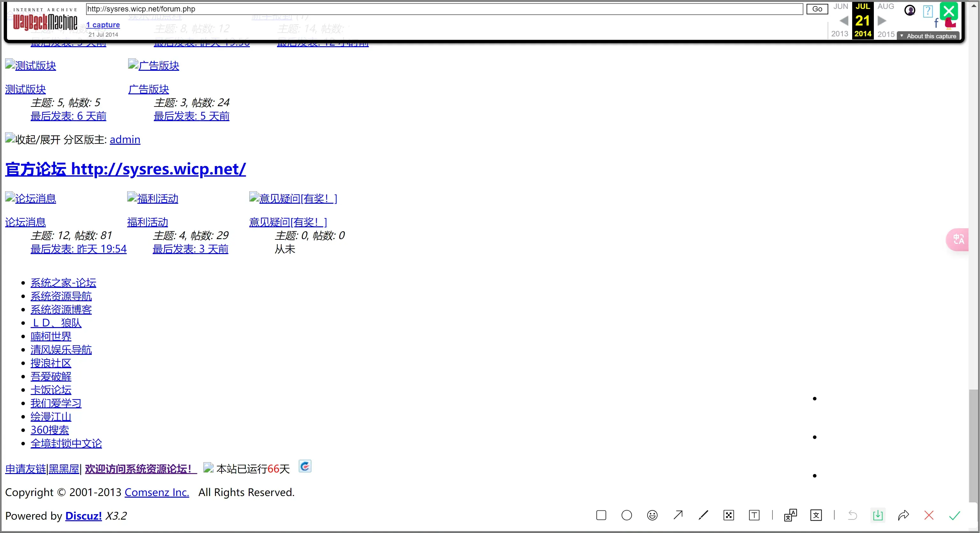Go to the previous capture arrow
This screenshot has width=980, height=533.
(844, 20)
